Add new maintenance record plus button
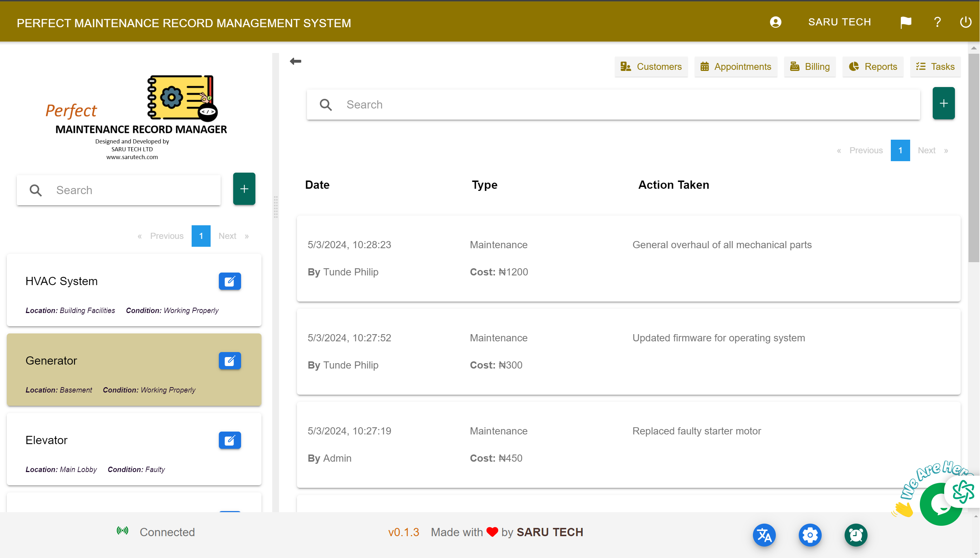 943,103
